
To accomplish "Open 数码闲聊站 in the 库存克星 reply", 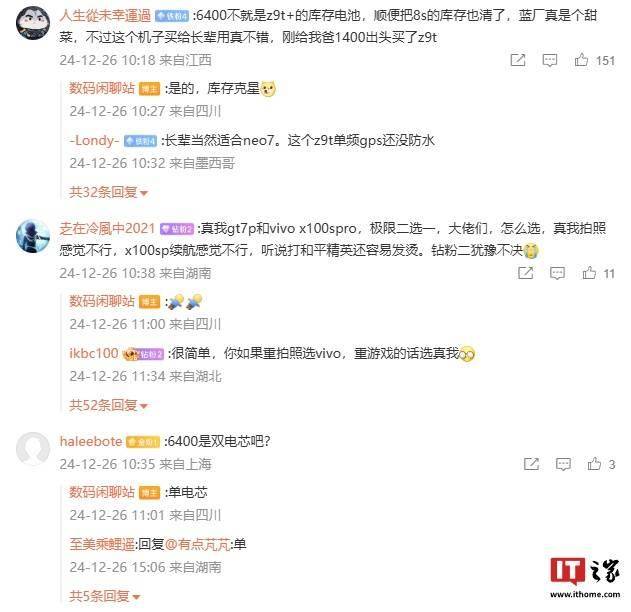I will pyautogui.click(x=102, y=88).
